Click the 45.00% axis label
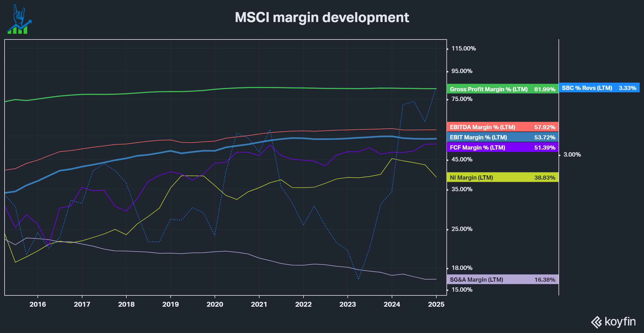 [462, 159]
